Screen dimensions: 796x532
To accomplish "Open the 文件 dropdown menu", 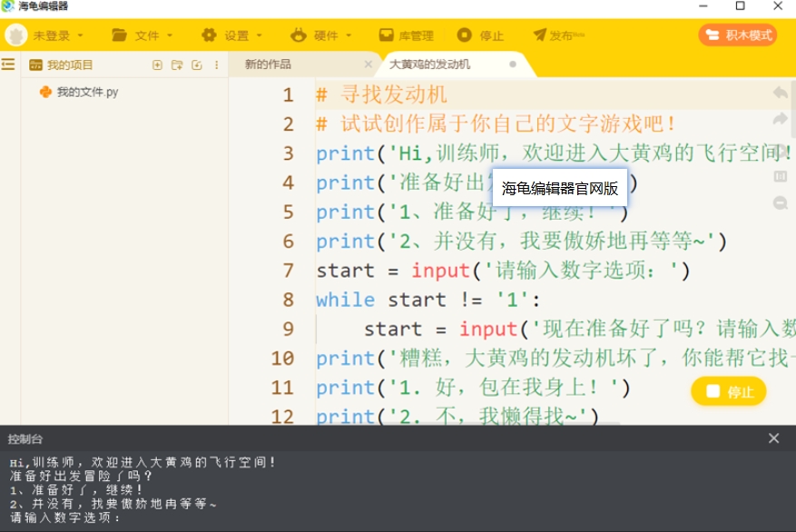I will [x=142, y=35].
